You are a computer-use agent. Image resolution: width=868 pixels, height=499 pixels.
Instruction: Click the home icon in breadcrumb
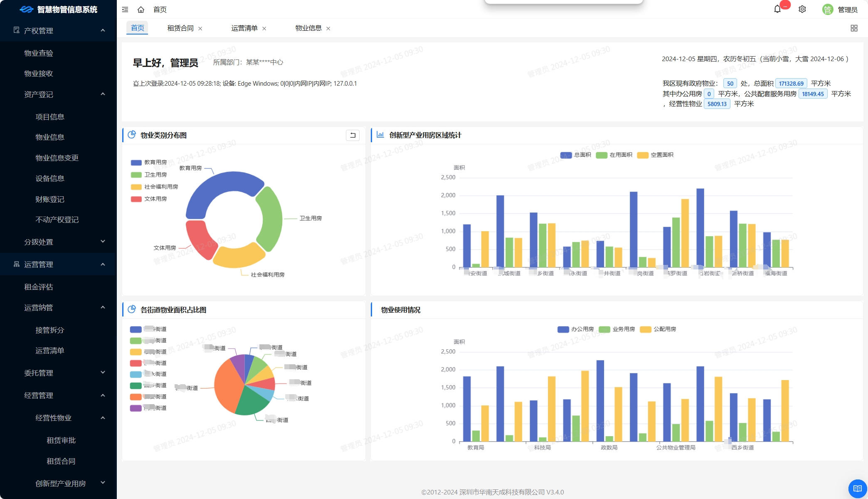[x=141, y=10]
